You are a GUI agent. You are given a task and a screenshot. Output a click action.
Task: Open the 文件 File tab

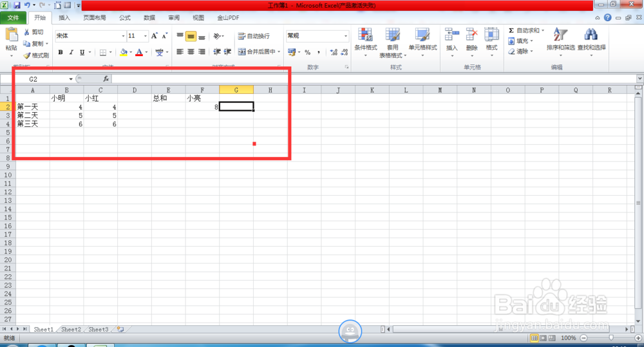(x=13, y=17)
